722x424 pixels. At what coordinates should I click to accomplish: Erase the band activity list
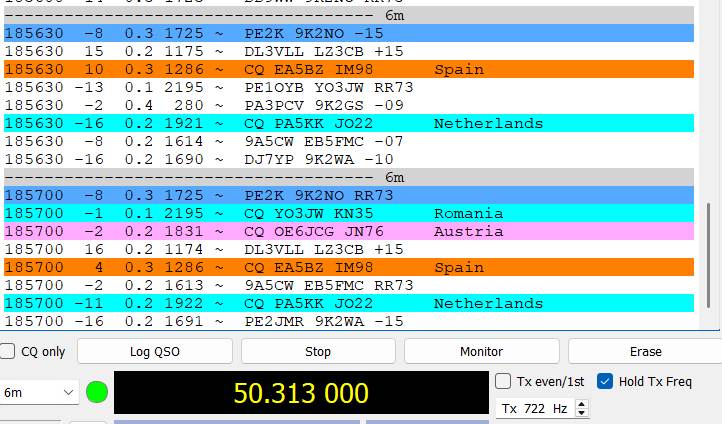pyautogui.click(x=645, y=352)
